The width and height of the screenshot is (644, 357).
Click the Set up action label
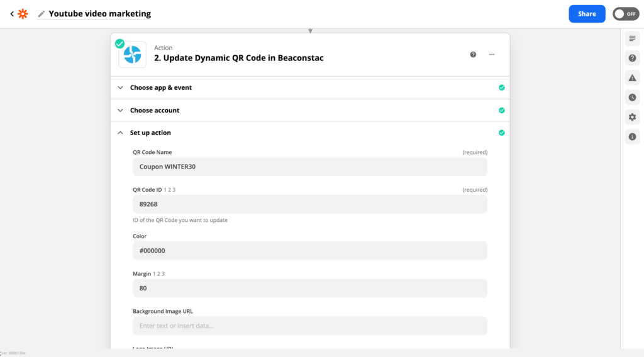pos(150,133)
